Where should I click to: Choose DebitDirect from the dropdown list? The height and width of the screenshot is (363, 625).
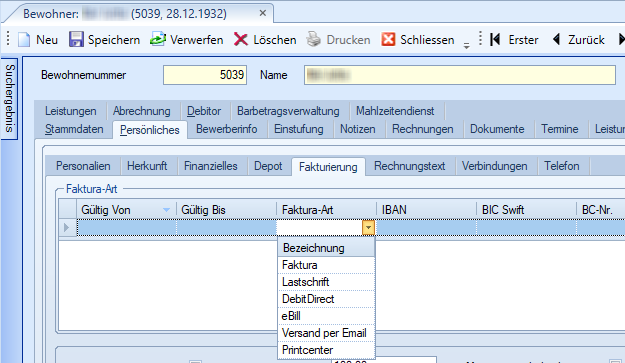(x=326, y=299)
